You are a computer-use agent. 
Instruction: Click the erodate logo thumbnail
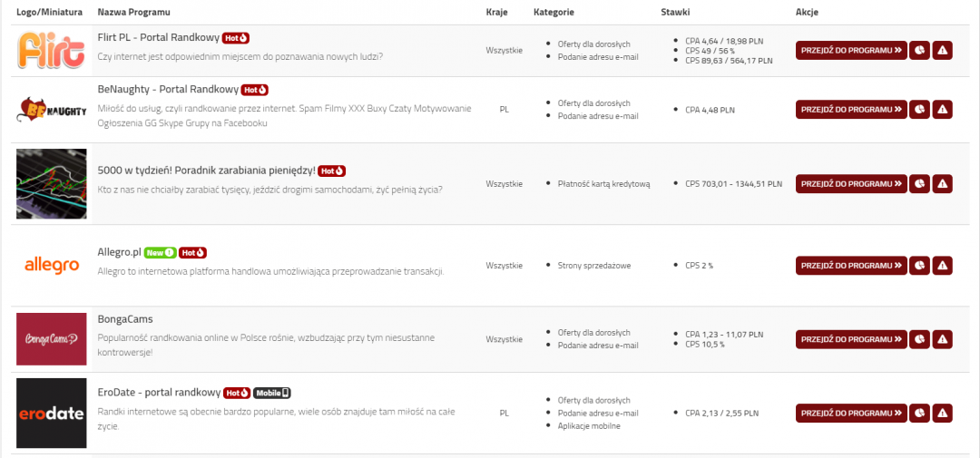(52, 414)
